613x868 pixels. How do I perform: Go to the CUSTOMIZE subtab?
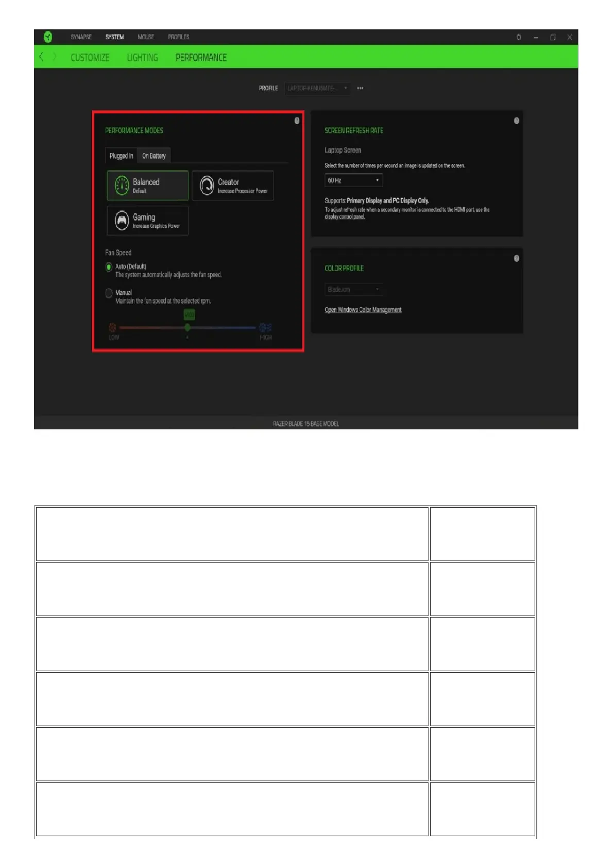90,58
